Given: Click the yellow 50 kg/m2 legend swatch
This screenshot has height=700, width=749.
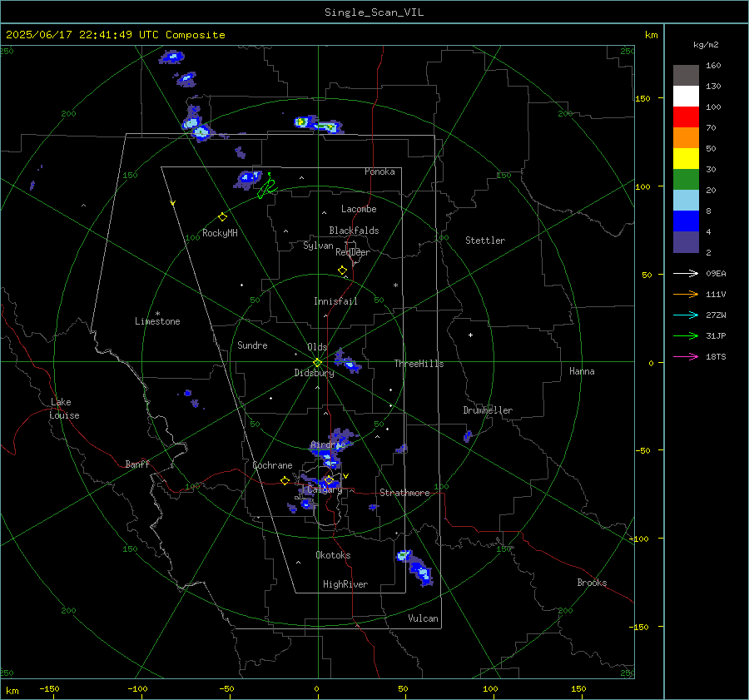Looking at the screenshot, I should [686, 159].
